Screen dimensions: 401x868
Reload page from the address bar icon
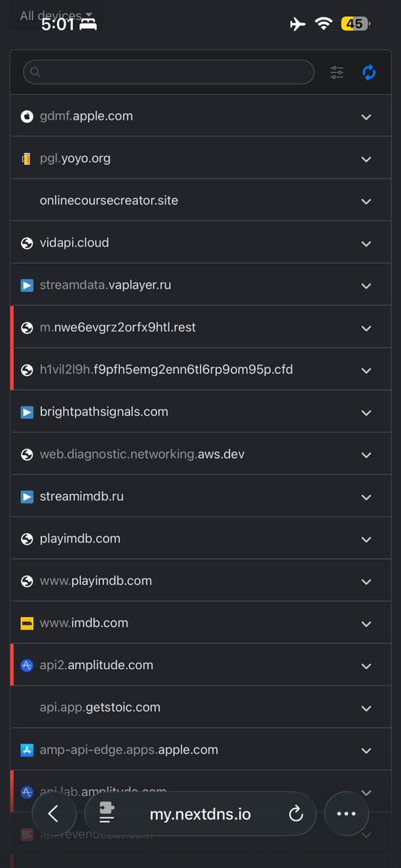295,814
